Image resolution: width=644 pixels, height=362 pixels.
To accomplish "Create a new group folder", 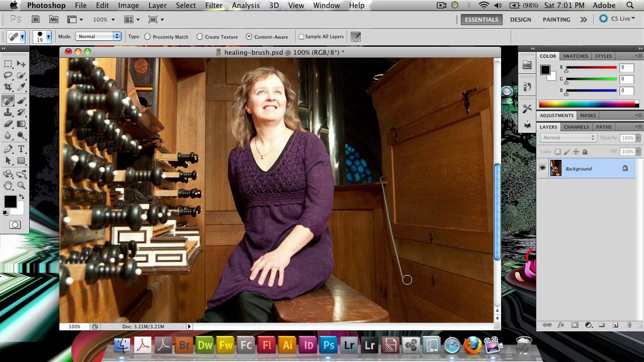I will tap(601, 325).
